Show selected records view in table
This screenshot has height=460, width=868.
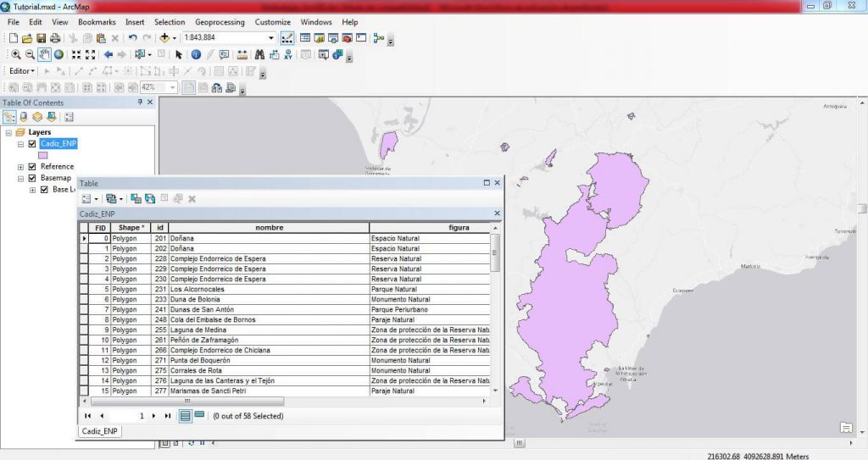pyautogui.click(x=199, y=415)
